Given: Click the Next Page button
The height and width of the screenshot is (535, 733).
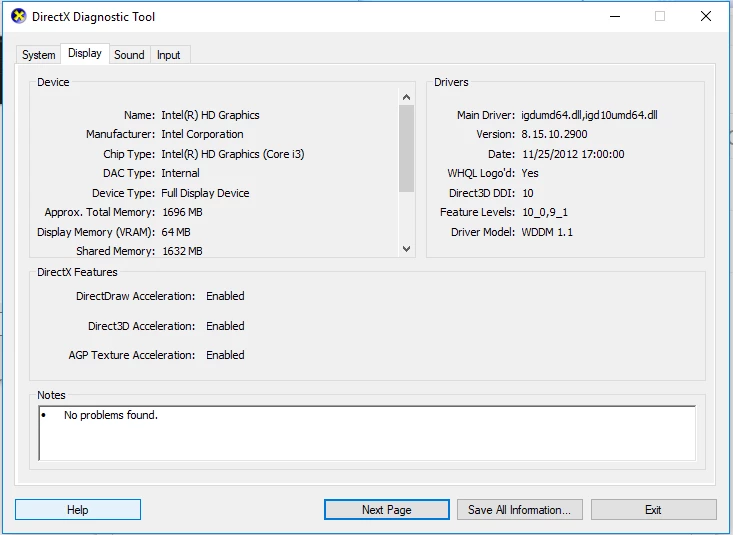Looking at the screenshot, I should (x=387, y=510).
